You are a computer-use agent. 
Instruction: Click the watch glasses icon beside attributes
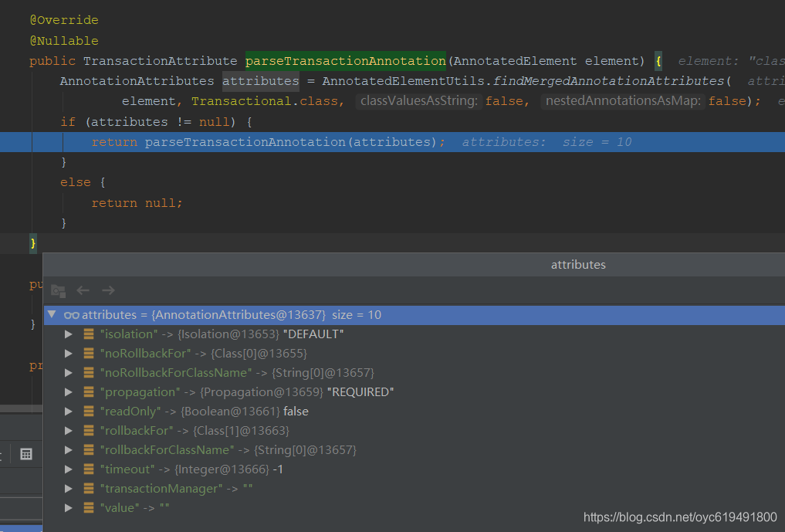(72, 315)
